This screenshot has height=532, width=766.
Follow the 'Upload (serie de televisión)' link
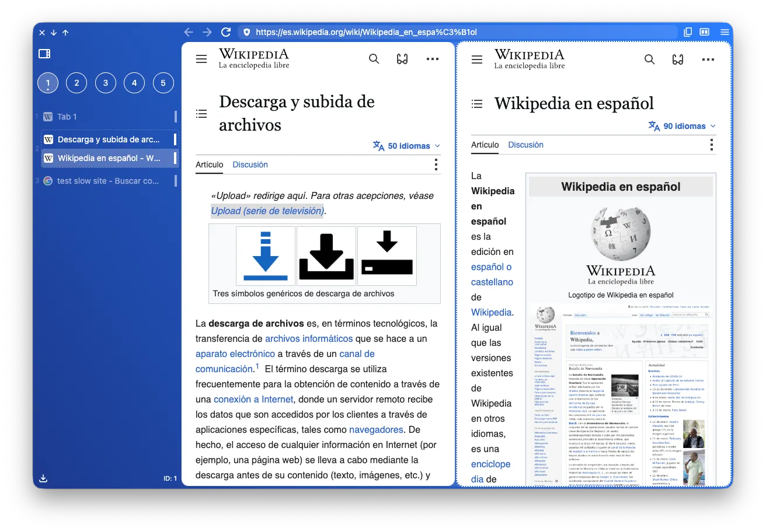[267, 211]
